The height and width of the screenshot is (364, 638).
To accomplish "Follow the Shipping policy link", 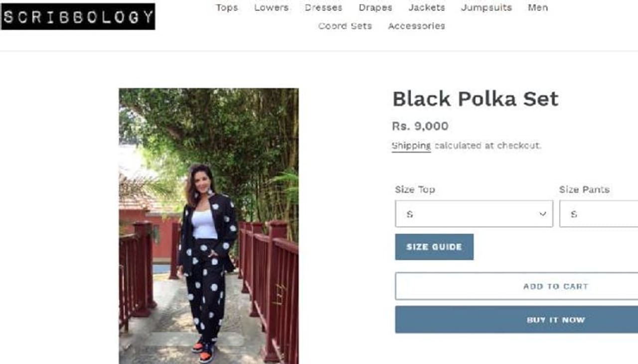I will (411, 145).
